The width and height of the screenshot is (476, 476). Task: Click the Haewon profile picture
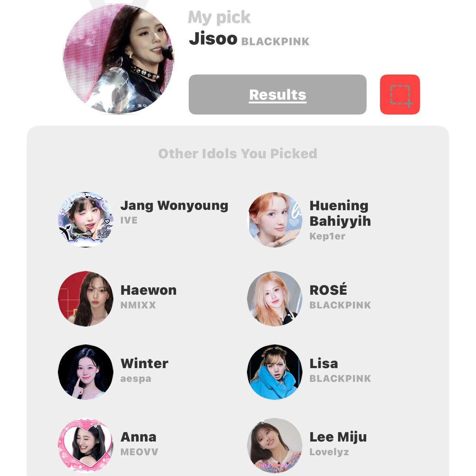86,299
